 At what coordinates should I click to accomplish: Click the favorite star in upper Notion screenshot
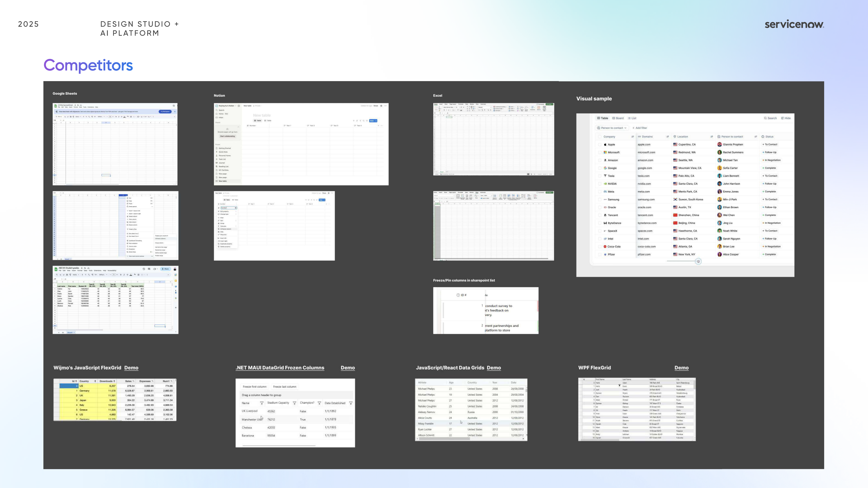point(381,106)
